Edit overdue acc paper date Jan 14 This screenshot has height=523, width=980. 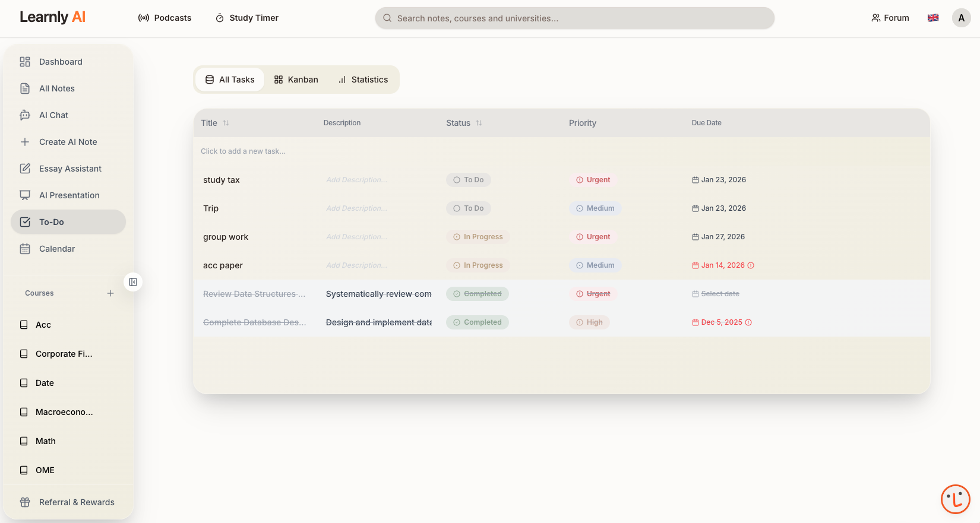pos(723,265)
